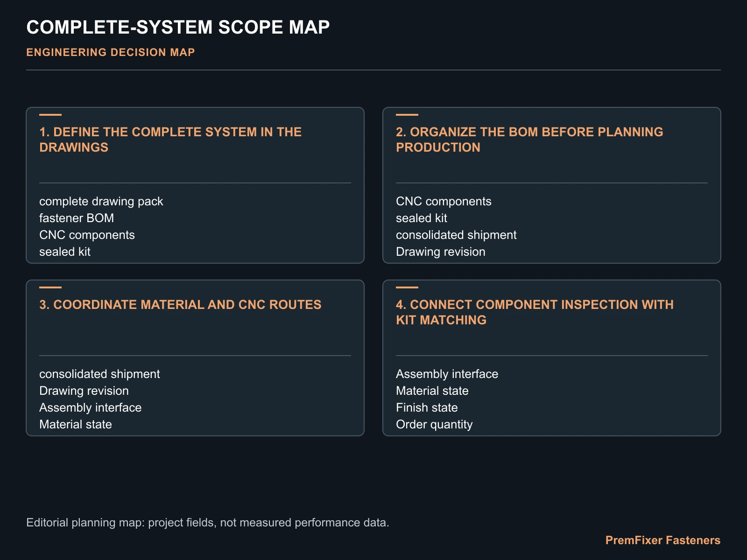Click 'Assembly interface' in card 4
Viewport: 747px width, 560px height.
447,374
